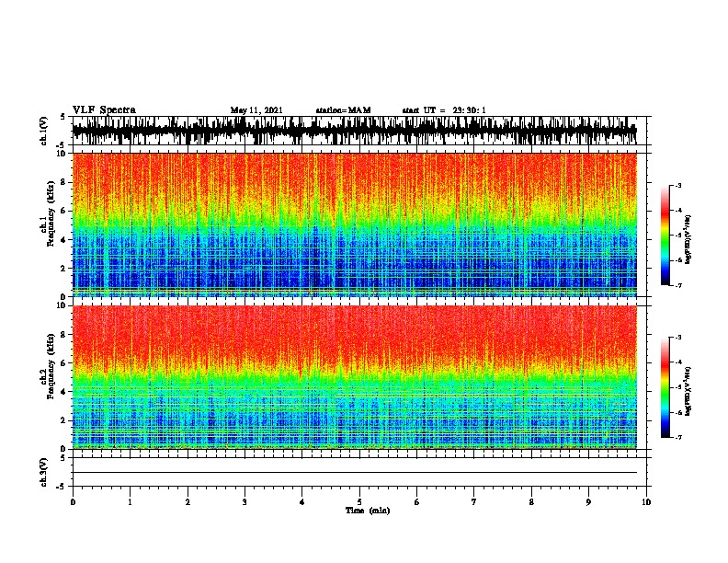728x563 pixels.
Task: Click the 'station=MAM' label
Action: 343,110
